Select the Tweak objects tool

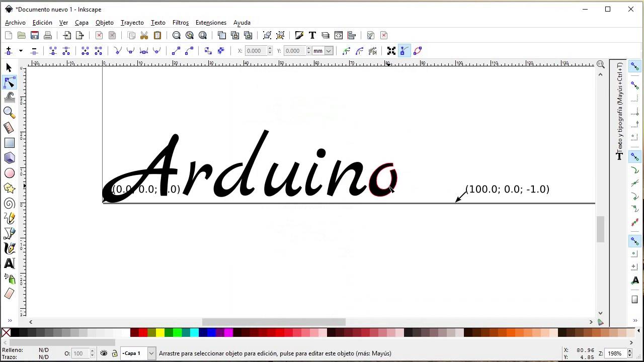(9, 97)
